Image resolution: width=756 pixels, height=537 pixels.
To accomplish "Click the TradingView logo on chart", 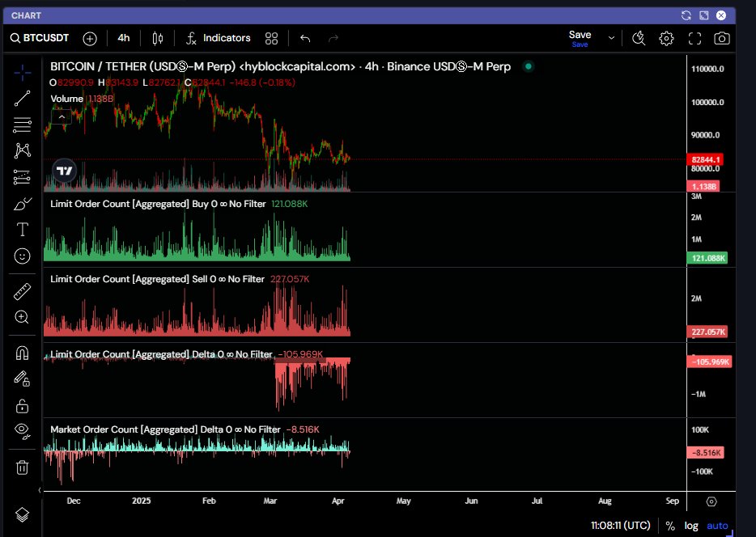I will click(64, 171).
